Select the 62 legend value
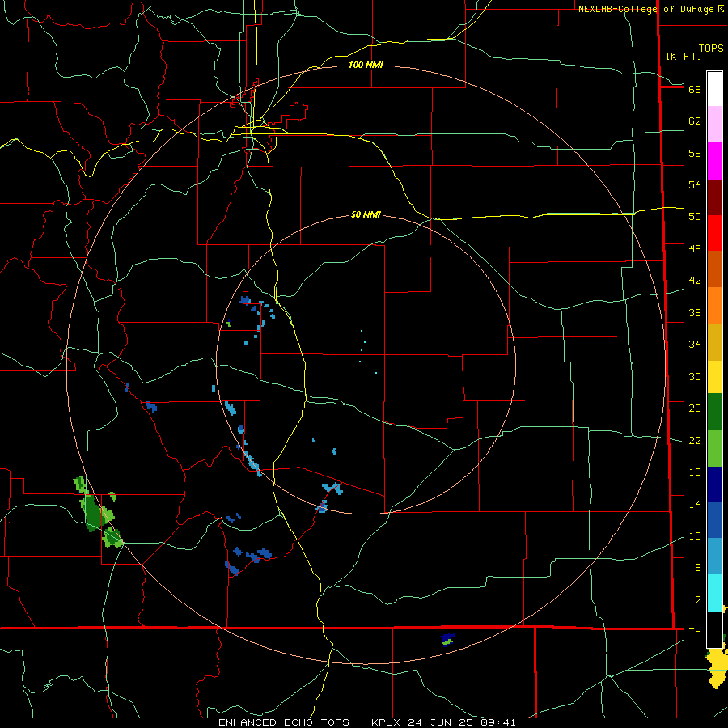The width and height of the screenshot is (728, 728). [x=695, y=121]
